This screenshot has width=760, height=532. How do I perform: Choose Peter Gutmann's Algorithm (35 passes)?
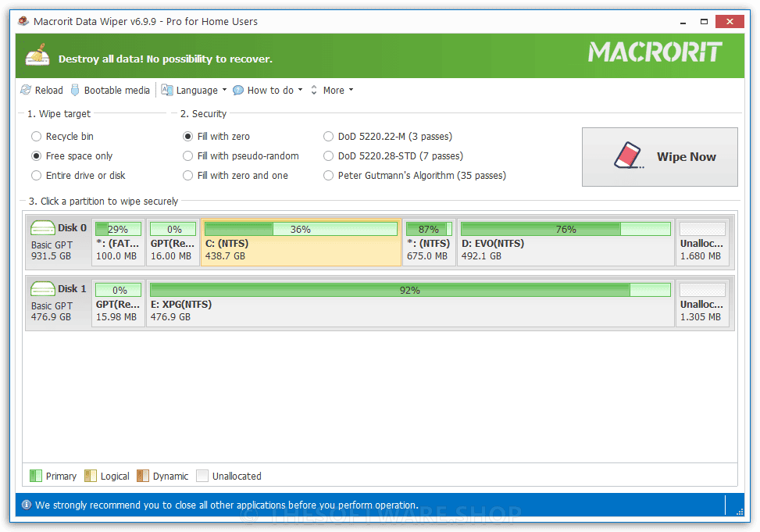coord(415,175)
